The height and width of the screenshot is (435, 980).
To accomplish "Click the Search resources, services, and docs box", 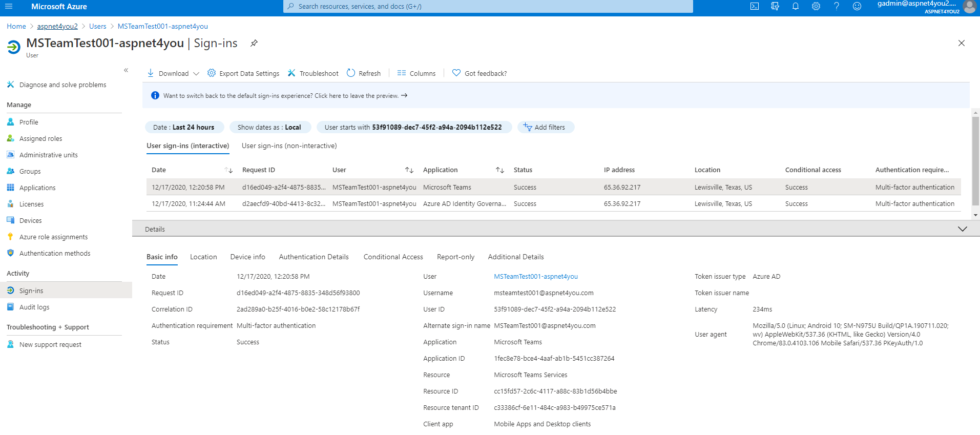I will click(x=488, y=7).
